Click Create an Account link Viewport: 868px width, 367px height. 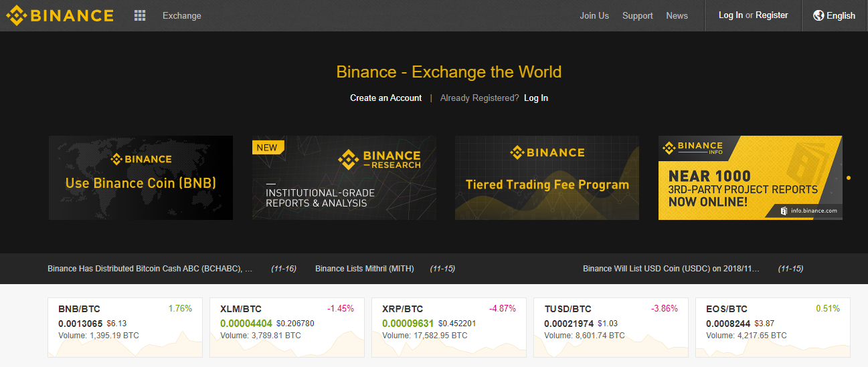[x=385, y=98]
